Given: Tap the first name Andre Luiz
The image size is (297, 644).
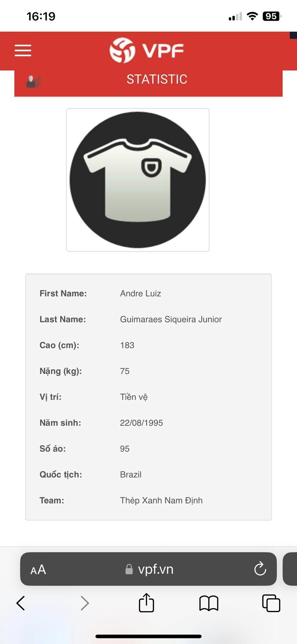Looking at the screenshot, I should pos(140,293).
